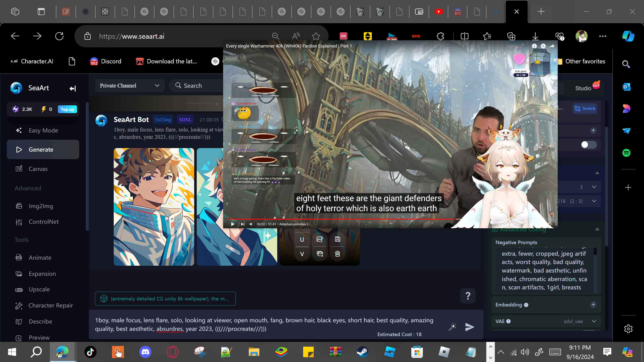Click the random prompt suggestion chip
644x362 pixels.
[165, 299]
